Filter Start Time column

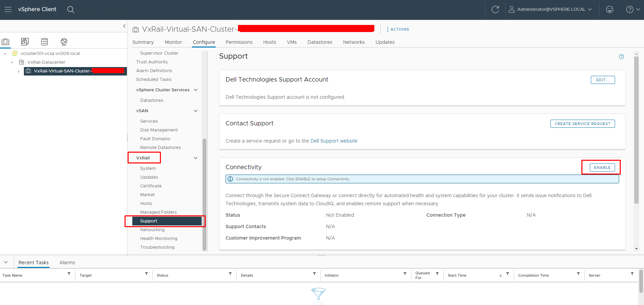click(508, 274)
